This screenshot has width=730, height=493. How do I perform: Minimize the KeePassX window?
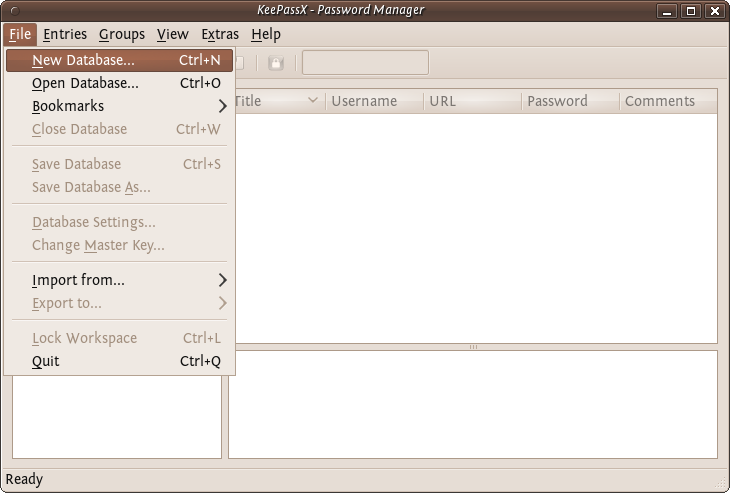click(667, 11)
